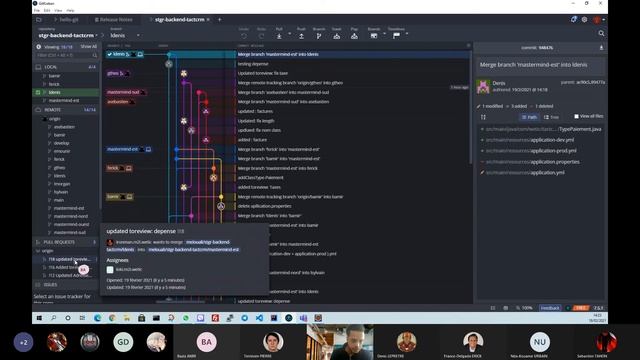Click the Redo toolbar icon
This screenshot has height=360, width=640.
(261, 36)
